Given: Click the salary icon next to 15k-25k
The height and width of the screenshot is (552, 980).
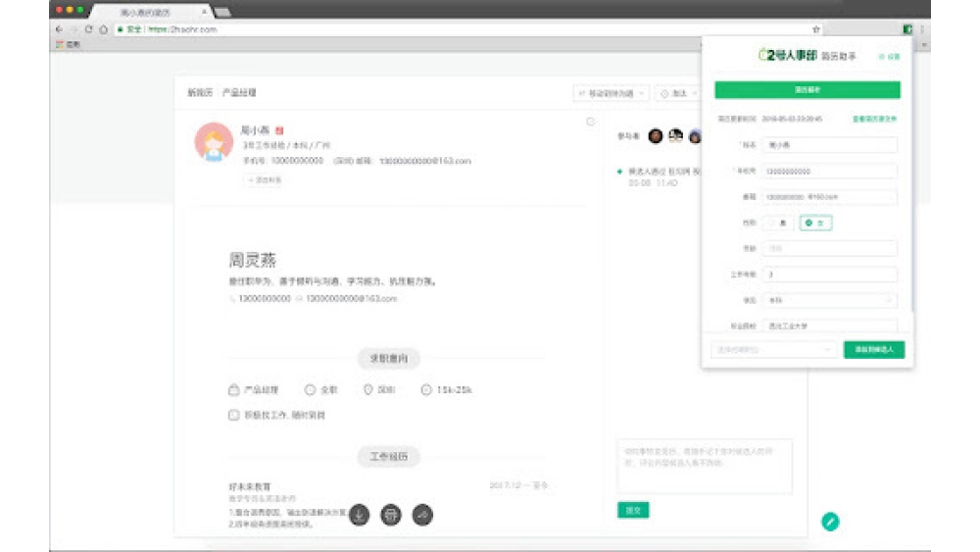Looking at the screenshot, I should pyautogui.click(x=426, y=389).
